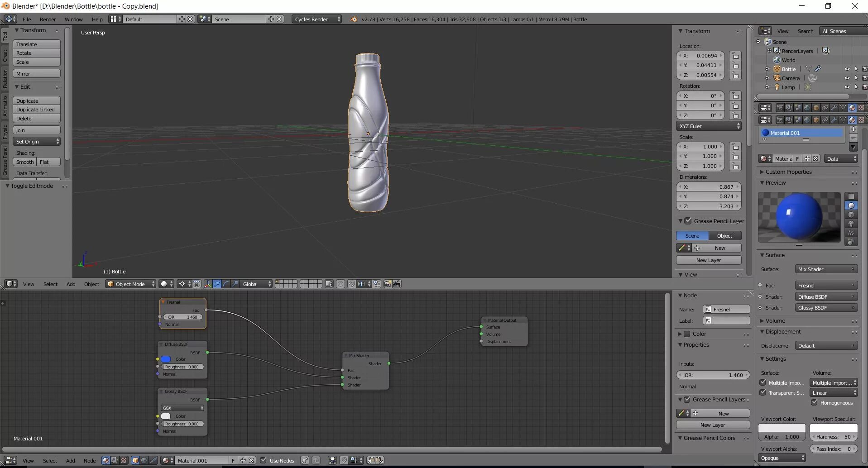Pin the node tree with pin icon

pos(305,460)
